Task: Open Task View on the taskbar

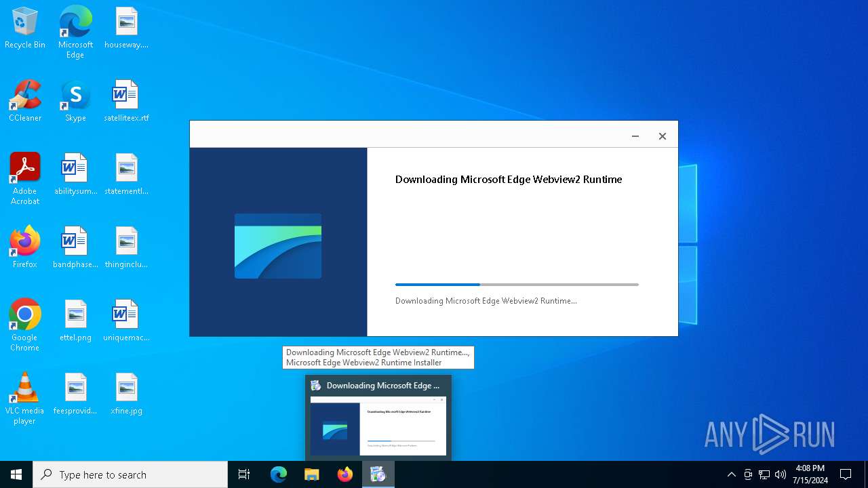Action: coord(244,474)
